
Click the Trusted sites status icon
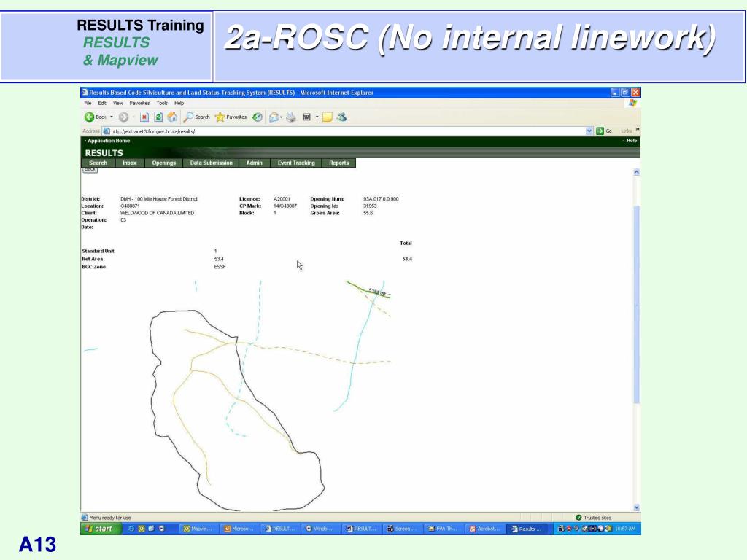click(578, 518)
